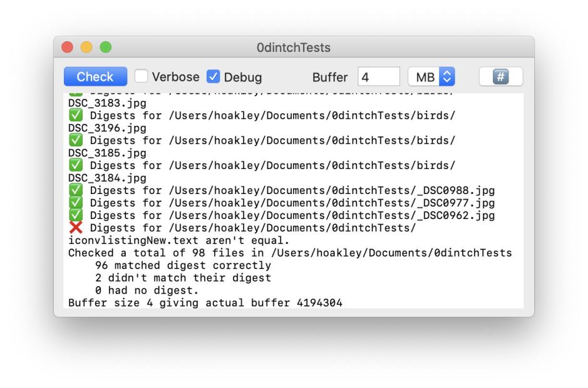This screenshot has height=388, width=588.
Task: Zoom window with the green button
Action: (105, 48)
